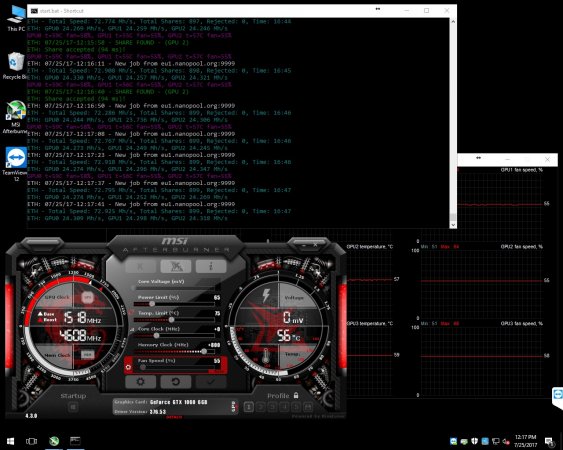Click the lightning bolt voltage icon

pyautogui.click(x=266, y=295)
